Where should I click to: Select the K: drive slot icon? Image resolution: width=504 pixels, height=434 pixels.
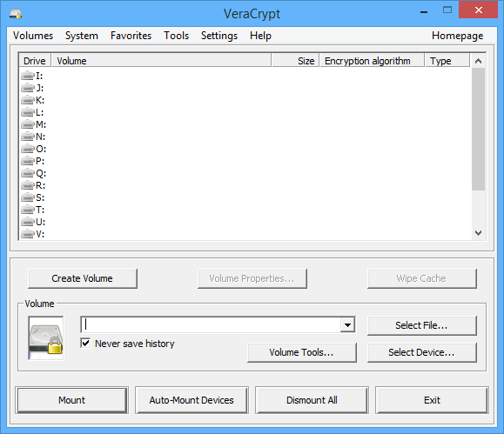(28, 100)
